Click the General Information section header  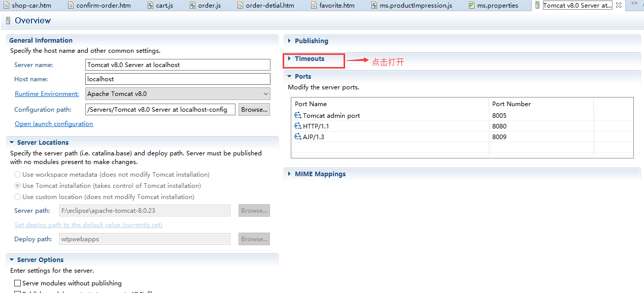click(41, 40)
